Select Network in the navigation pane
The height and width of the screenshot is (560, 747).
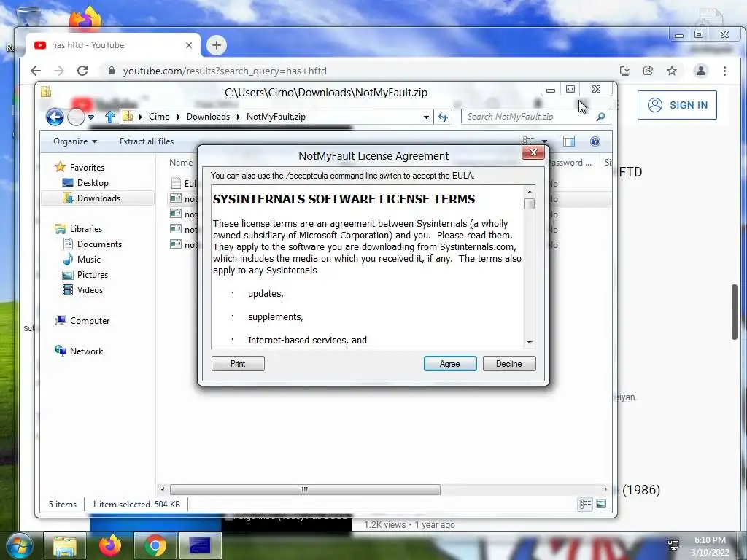coord(86,351)
